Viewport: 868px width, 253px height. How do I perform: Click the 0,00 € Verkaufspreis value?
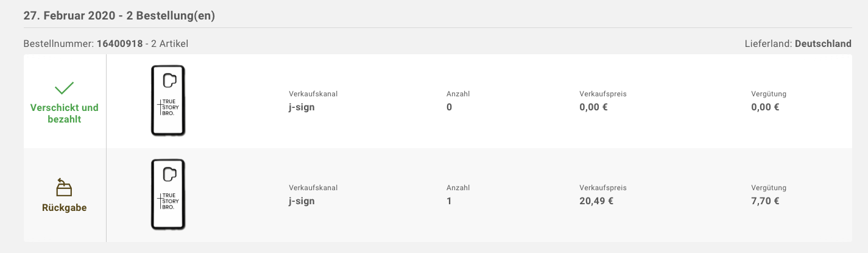(593, 107)
